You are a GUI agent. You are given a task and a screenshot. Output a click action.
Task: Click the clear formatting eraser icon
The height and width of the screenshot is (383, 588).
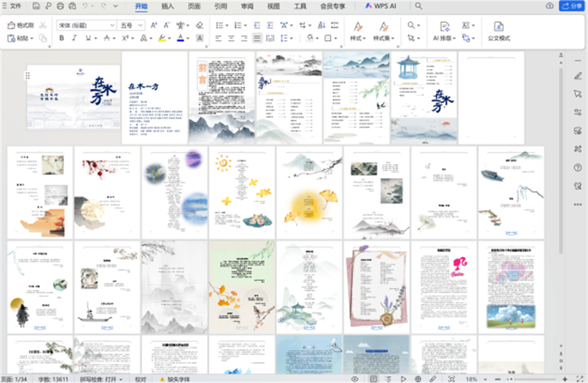click(x=200, y=26)
